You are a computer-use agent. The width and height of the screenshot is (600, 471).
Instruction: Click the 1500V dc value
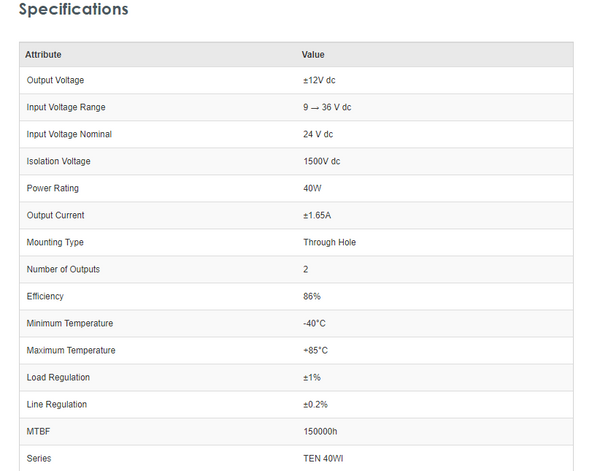[x=321, y=161]
